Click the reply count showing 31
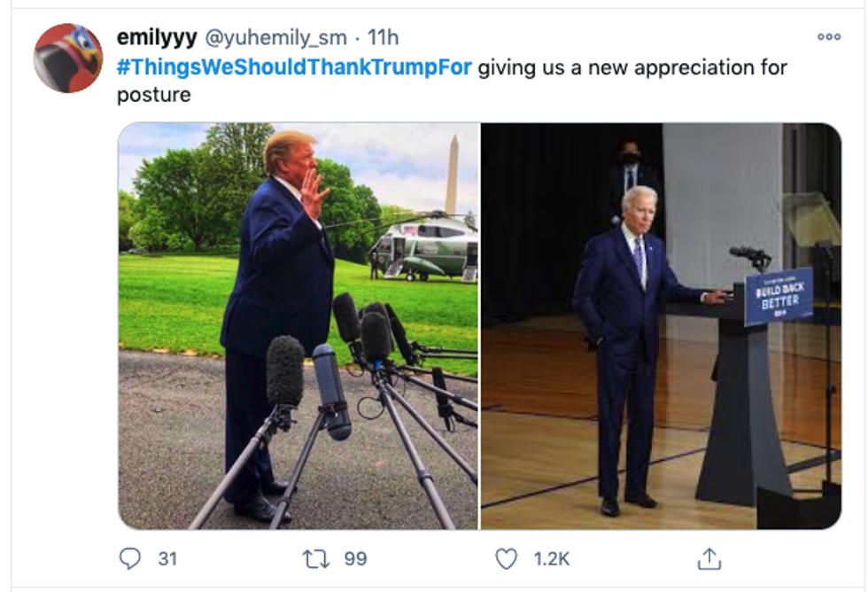The width and height of the screenshot is (868, 592). (x=167, y=559)
